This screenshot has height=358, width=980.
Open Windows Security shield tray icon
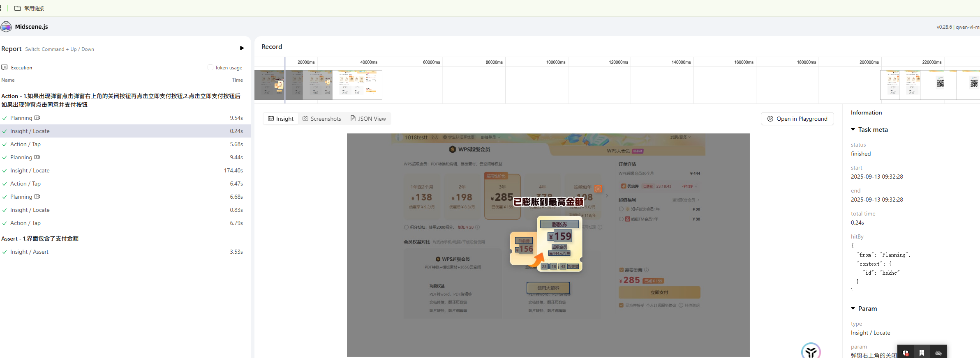906,353
